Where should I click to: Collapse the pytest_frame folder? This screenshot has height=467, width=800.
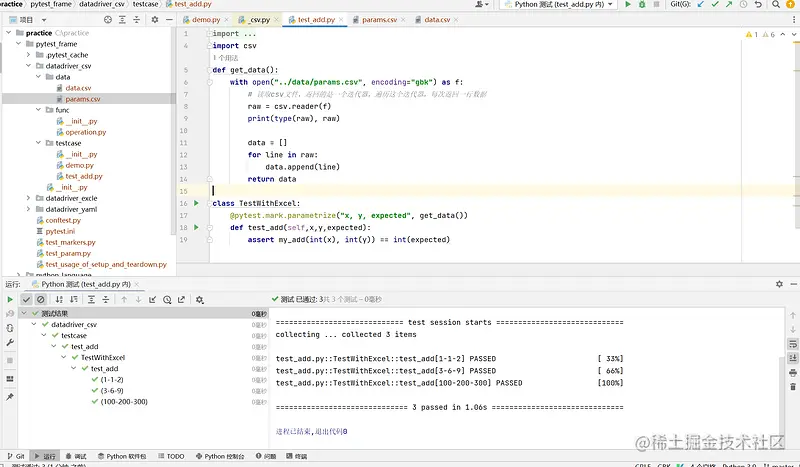tap(18, 44)
